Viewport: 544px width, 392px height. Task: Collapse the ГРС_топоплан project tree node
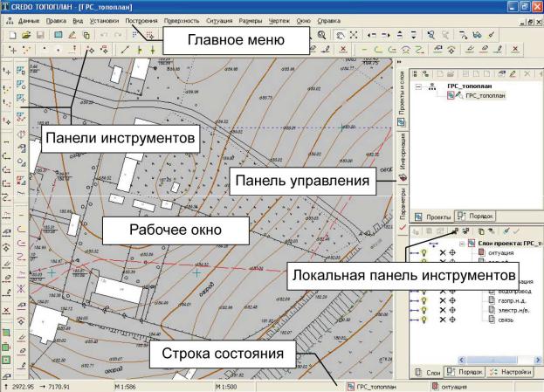coord(418,86)
